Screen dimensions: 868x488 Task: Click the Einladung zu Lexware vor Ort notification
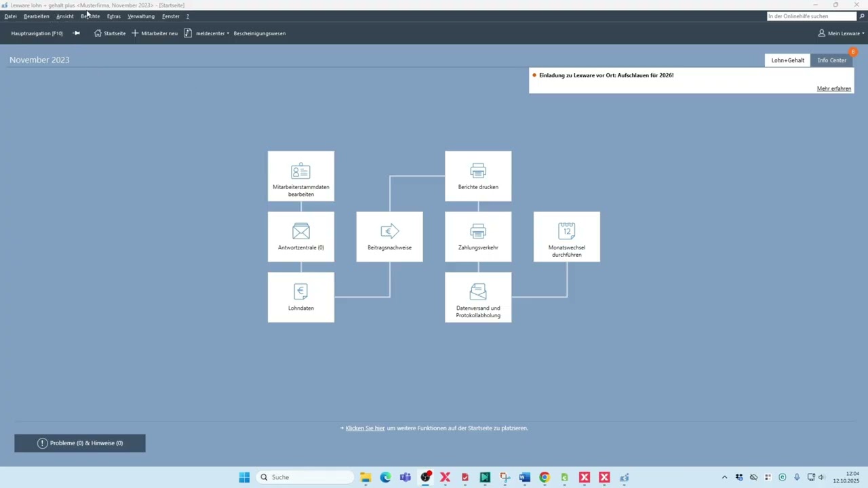606,75
